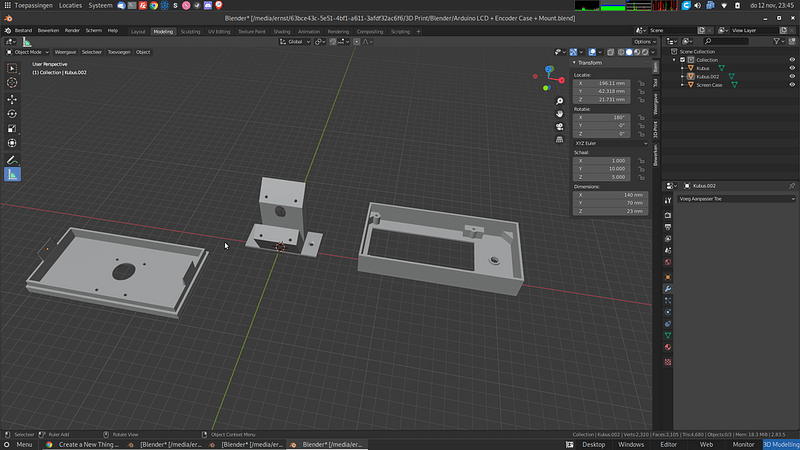Toggle lock on Locatie X

click(641, 83)
